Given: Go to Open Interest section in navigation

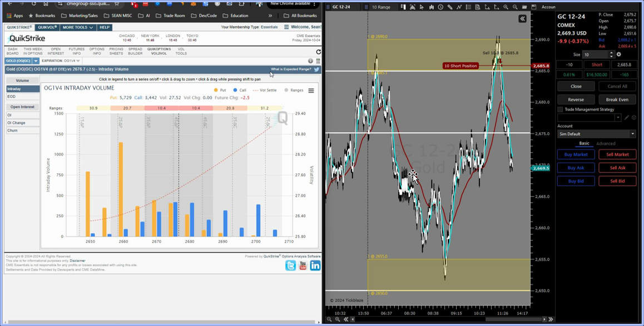Looking at the screenshot, I should pyautogui.click(x=56, y=51).
